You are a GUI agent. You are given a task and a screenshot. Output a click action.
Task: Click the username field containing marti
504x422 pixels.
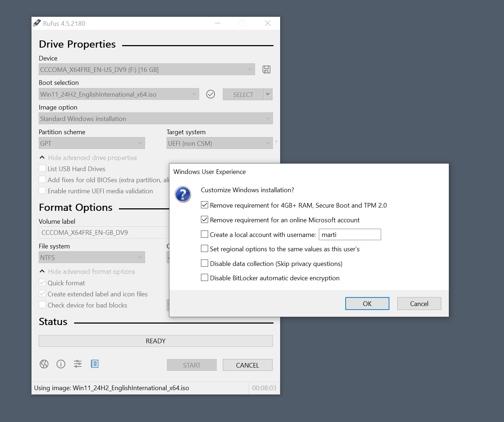[350, 234]
